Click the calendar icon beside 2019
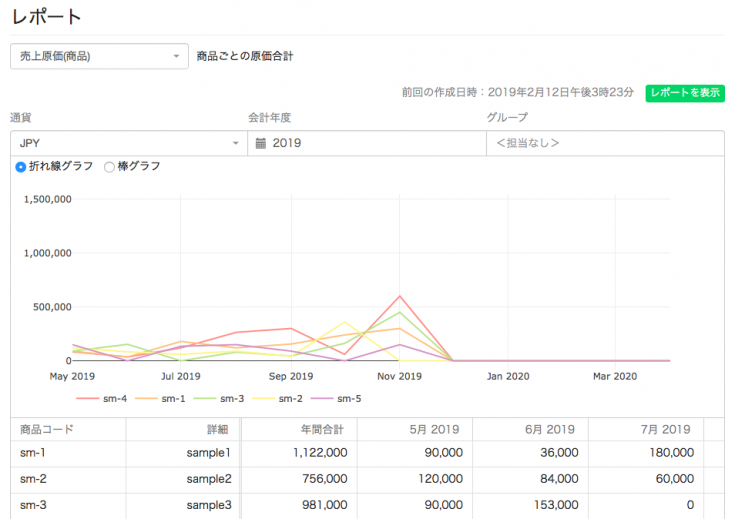 (x=261, y=143)
